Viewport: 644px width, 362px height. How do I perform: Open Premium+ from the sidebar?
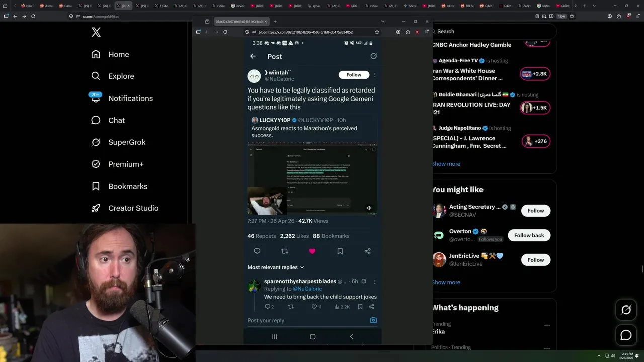pyautogui.click(x=117, y=164)
